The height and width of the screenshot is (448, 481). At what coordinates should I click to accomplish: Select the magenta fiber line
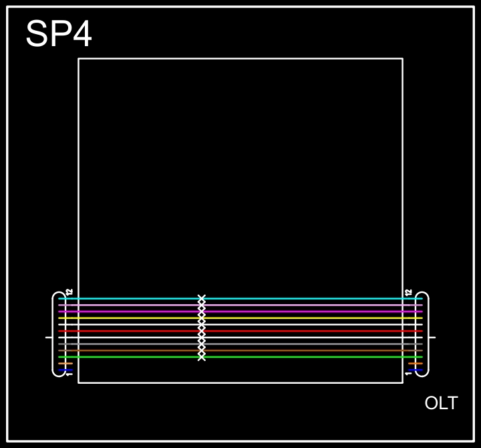301,312
